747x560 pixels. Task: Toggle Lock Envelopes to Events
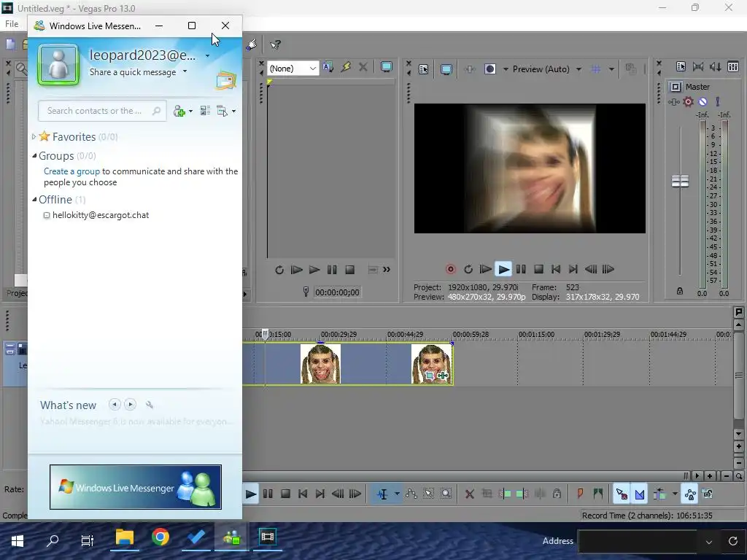(690, 494)
